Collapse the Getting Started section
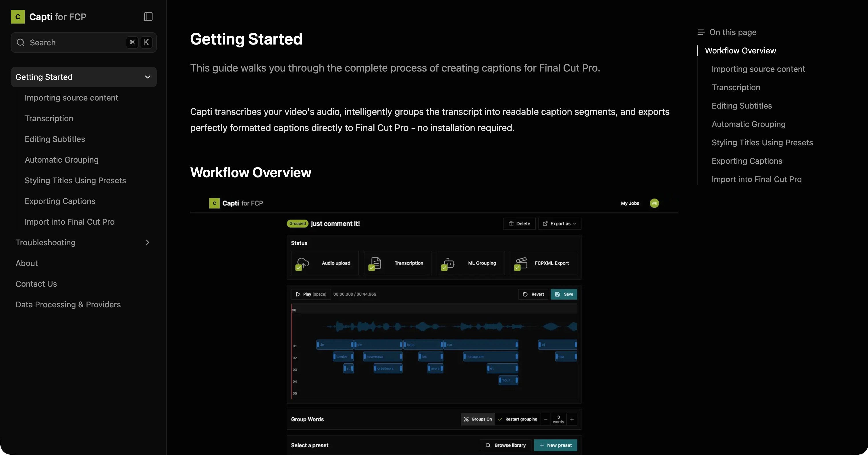This screenshot has height=455, width=868. (147, 77)
